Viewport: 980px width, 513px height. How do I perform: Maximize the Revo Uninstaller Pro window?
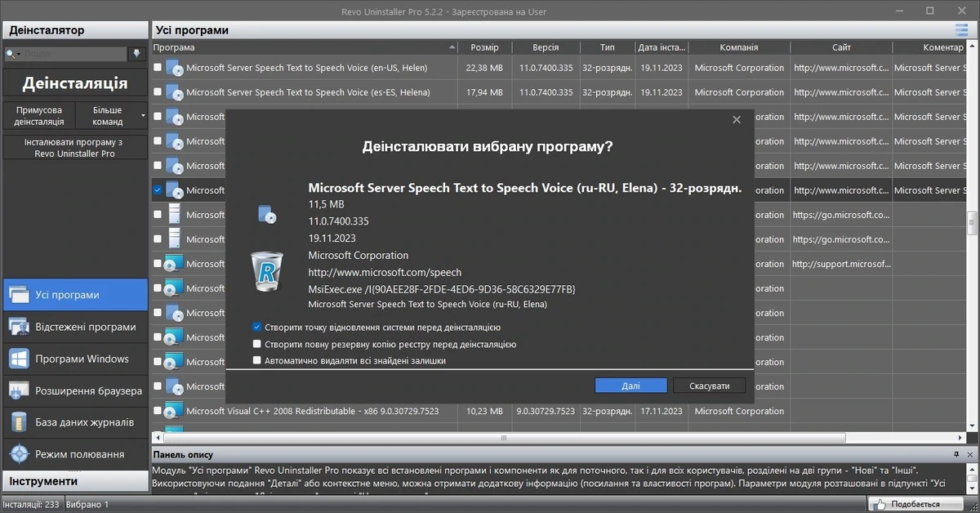tap(929, 11)
